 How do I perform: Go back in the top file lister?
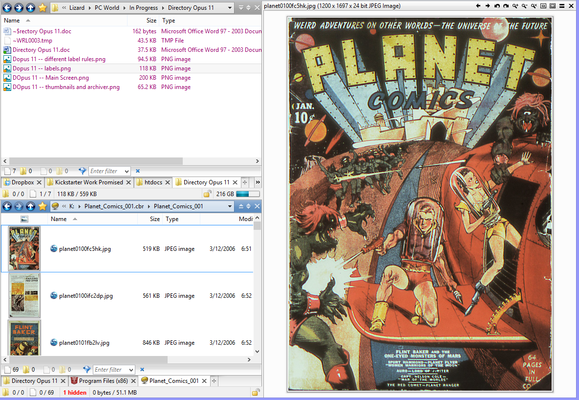(7, 7)
